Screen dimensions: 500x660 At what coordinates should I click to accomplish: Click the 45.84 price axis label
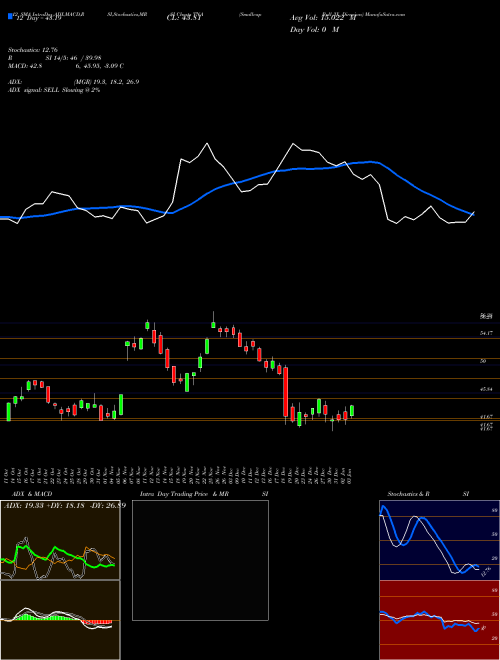pyautogui.click(x=486, y=389)
